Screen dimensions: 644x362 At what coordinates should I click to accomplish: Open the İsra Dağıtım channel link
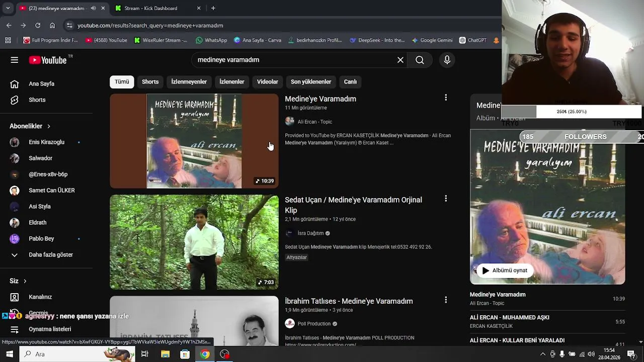coord(310,233)
